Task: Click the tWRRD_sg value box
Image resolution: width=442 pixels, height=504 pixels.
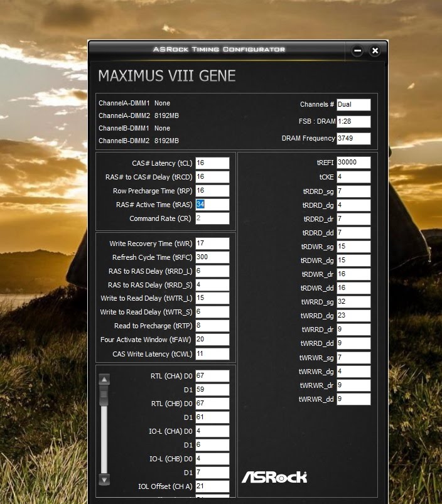Action: tap(353, 302)
